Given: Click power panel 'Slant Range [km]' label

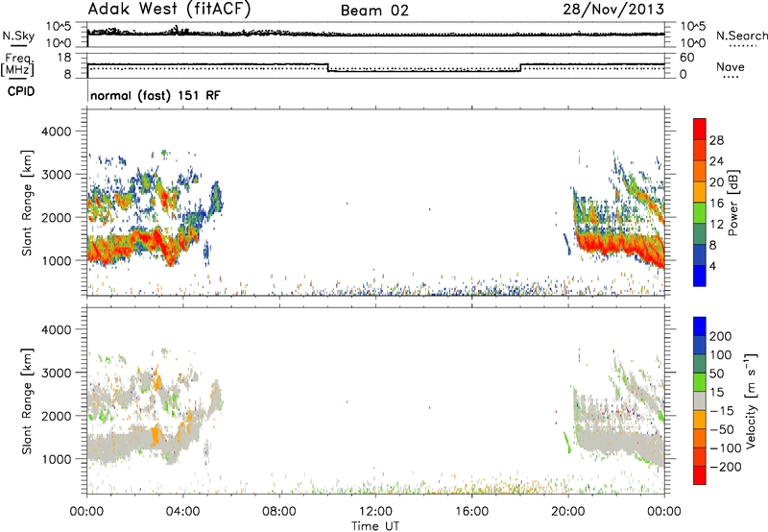Looking at the screenshot, I should [x=27, y=203].
